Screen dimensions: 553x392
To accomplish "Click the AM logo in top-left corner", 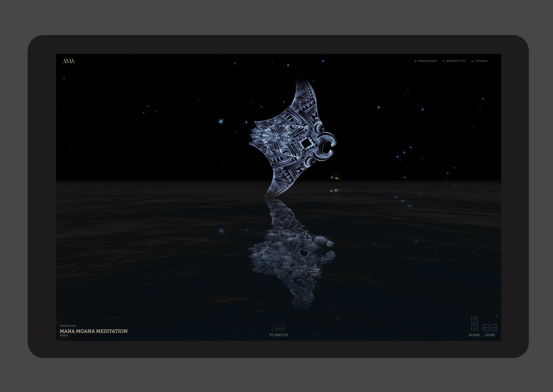I will point(68,61).
